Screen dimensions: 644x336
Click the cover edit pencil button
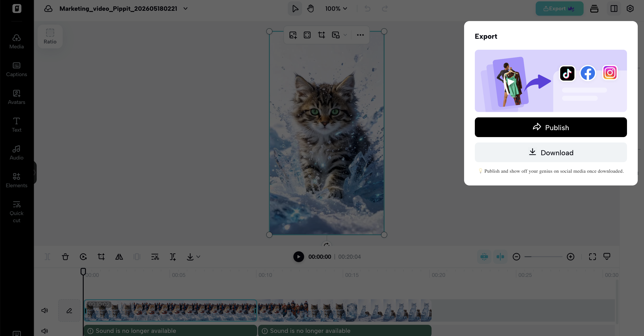pos(69,310)
